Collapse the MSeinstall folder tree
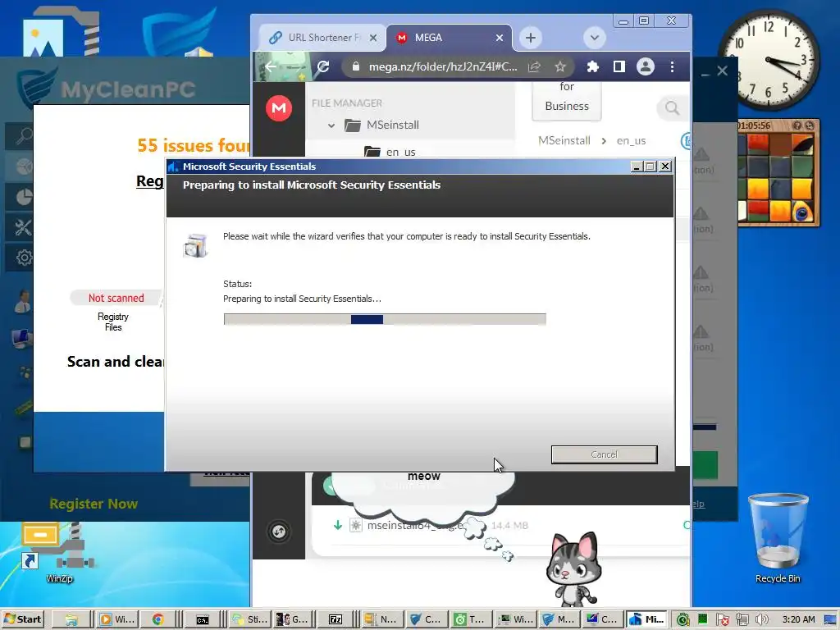Screen dimensions: 840x630 pyautogui.click(x=331, y=126)
